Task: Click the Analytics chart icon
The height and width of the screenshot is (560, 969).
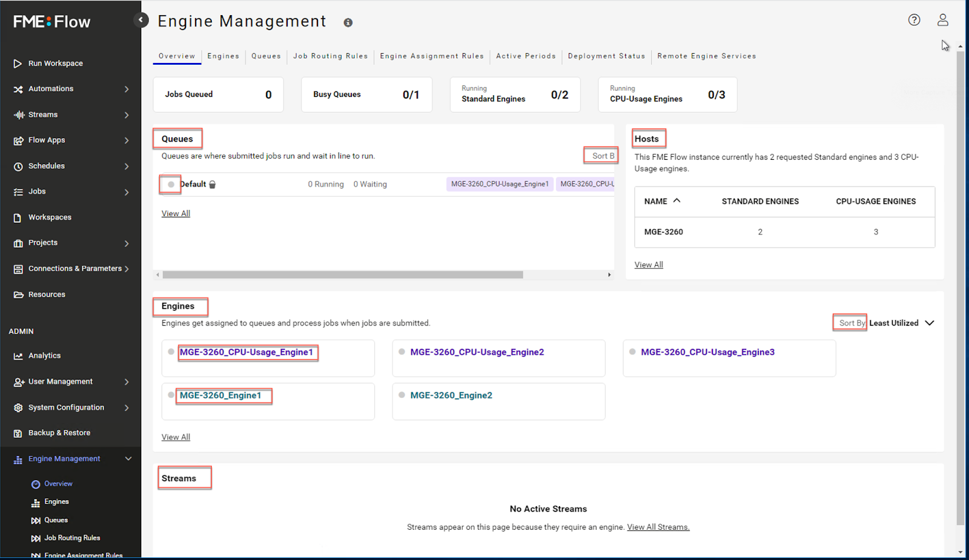Action: pos(18,356)
